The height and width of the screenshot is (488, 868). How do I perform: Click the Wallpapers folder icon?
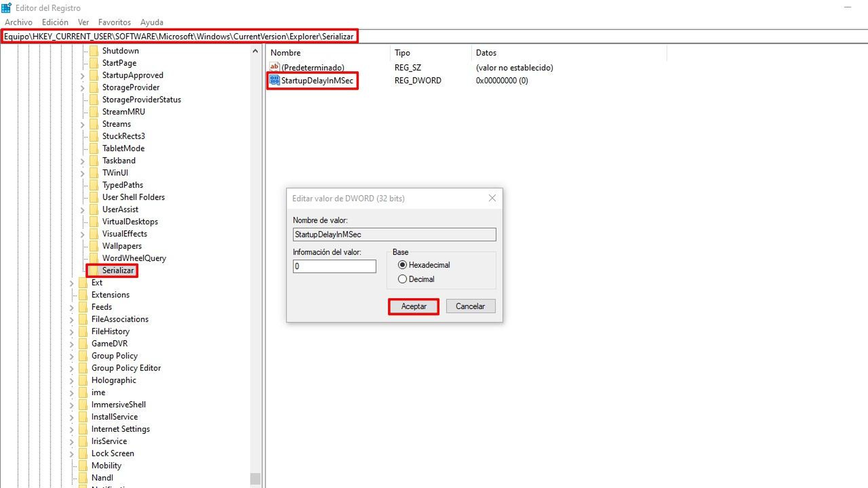(x=94, y=246)
